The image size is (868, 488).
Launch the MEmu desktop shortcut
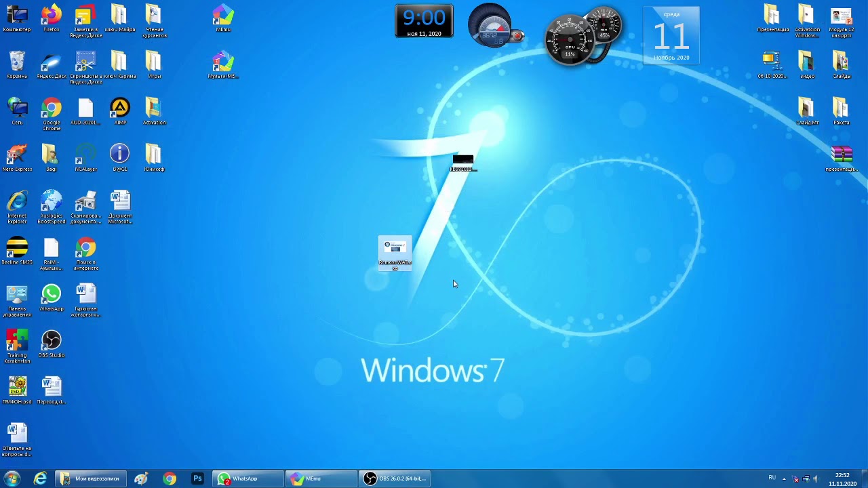222,19
